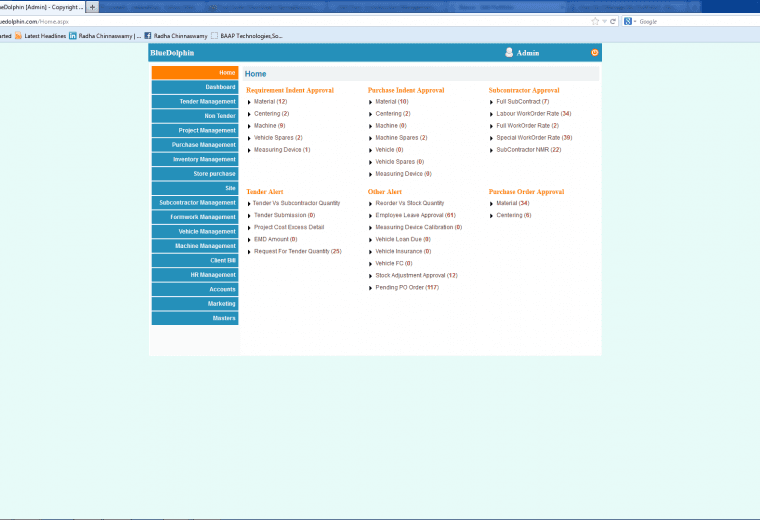Click in the Google search field
Viewport: 760px width, 520px height.
point(690,21)
